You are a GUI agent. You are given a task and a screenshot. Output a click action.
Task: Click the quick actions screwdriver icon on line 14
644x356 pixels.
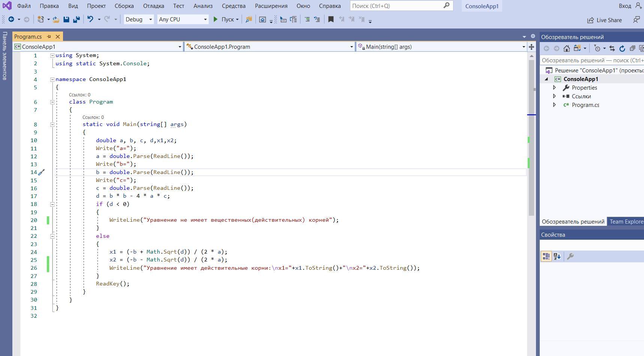(41, 172)
